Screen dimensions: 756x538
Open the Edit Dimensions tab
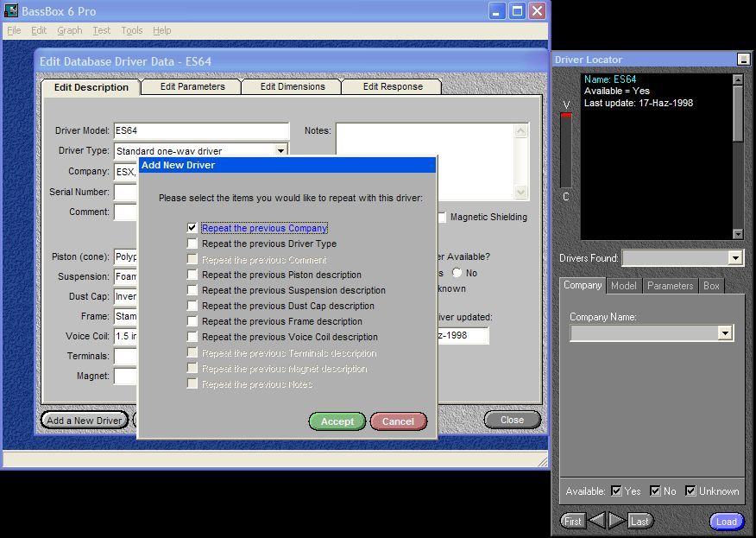[293, 87]
